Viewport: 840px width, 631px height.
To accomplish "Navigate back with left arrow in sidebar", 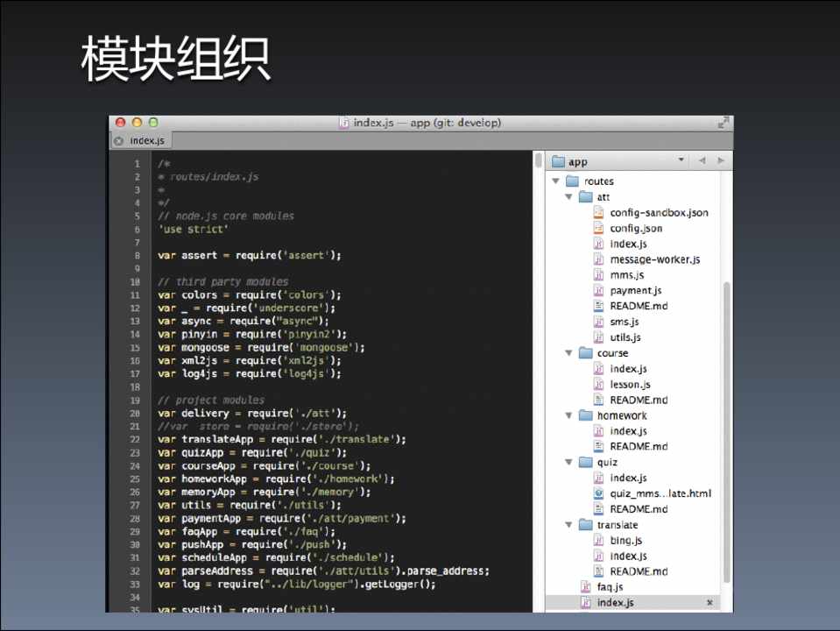I will coord(702,161).
